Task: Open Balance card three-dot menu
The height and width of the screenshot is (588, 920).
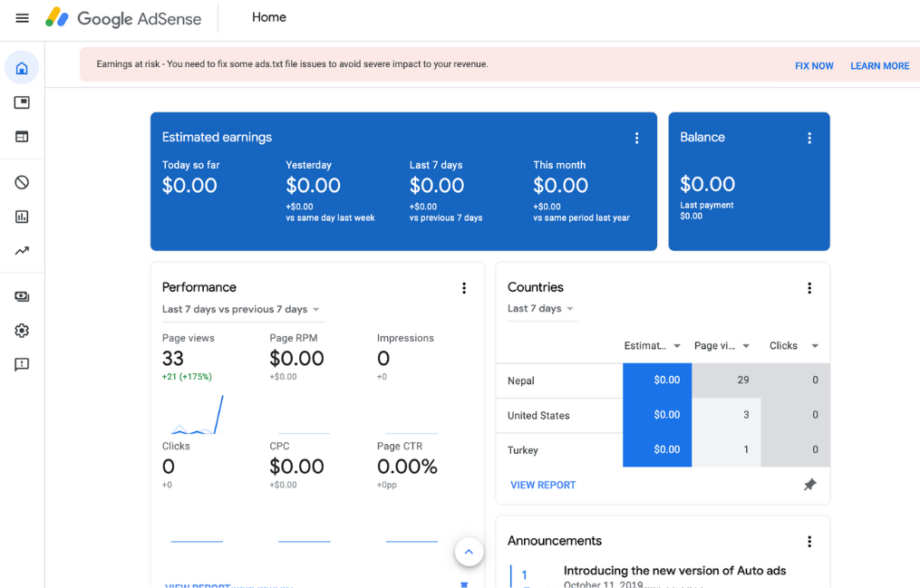Action: [809, 138]
